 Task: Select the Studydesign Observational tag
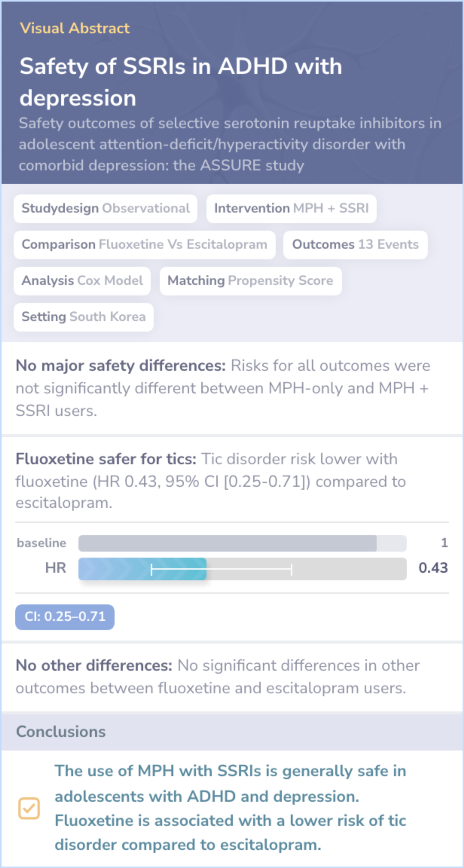[x=106, y=208]
